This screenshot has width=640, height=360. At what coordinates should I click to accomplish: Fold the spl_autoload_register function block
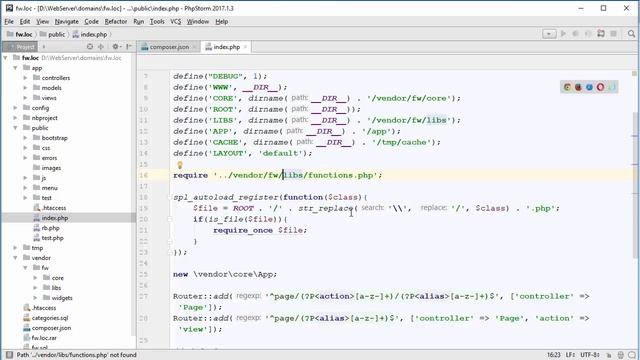tap(170, 197)
